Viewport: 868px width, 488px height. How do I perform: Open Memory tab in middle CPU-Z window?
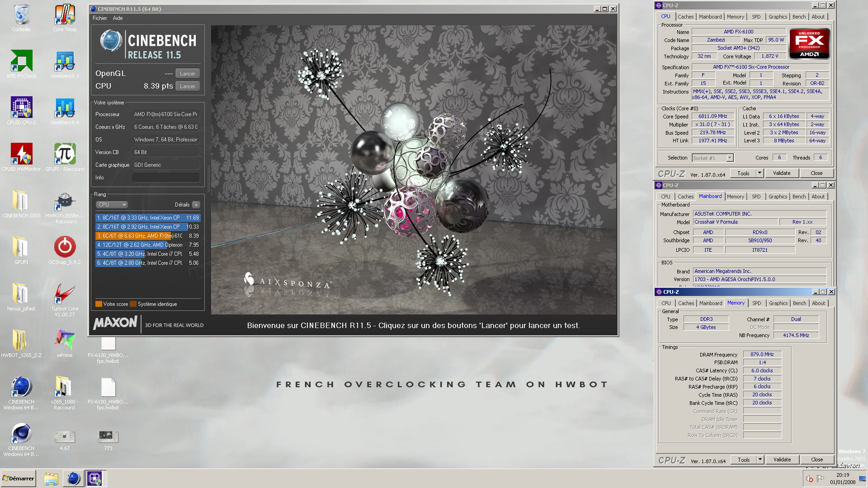point(735,197)
